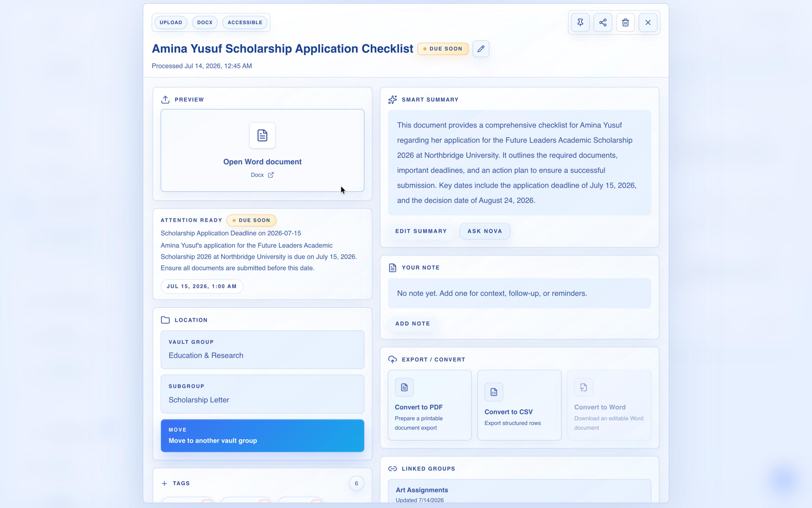Click the Location folder icon
Viewport: 812px width, 508px height.
click(x=165, y=320)
